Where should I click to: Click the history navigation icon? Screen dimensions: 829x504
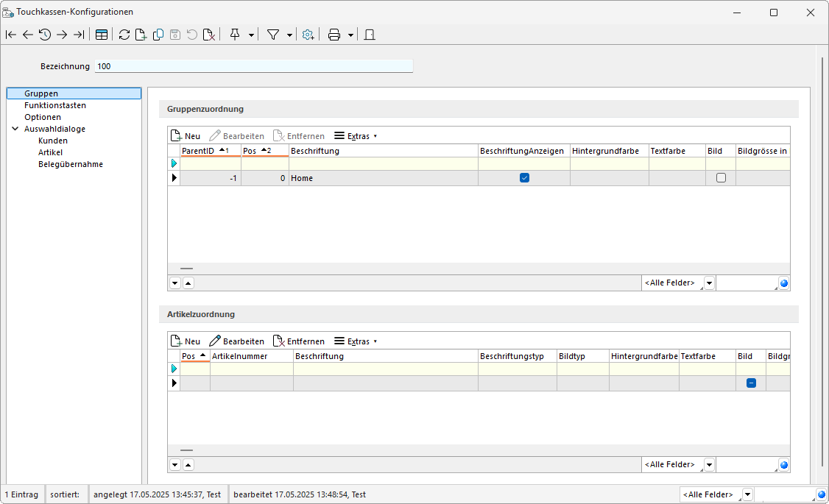[x=45, y=35]
